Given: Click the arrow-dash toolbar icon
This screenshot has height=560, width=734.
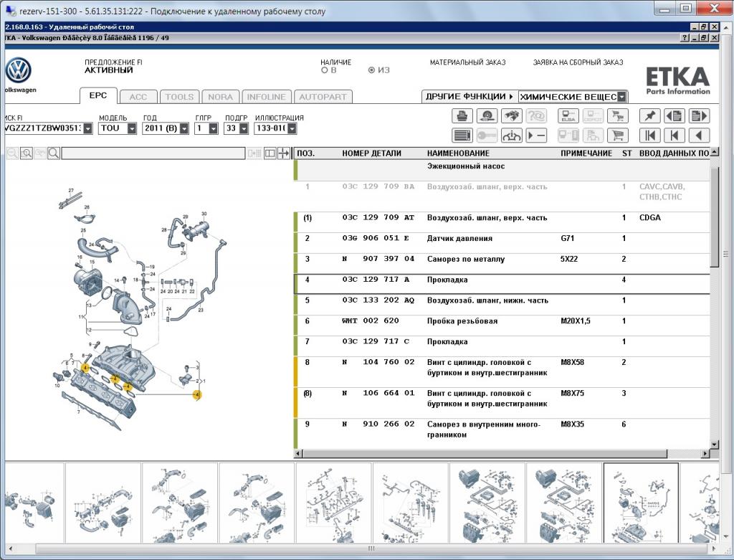Looking at the screenshot, I should pyautogui.click(x=536, y=136).
